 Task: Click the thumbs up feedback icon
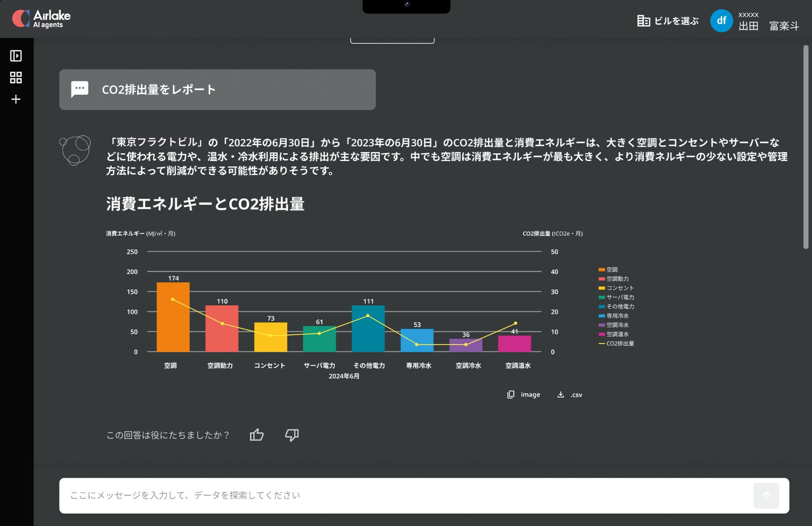pos(257,435)
